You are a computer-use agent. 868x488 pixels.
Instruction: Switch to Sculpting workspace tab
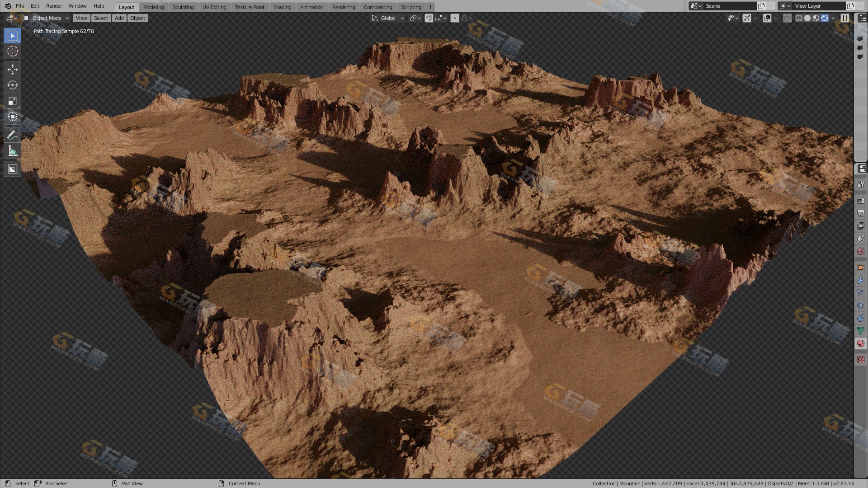[x=183, y=7]
